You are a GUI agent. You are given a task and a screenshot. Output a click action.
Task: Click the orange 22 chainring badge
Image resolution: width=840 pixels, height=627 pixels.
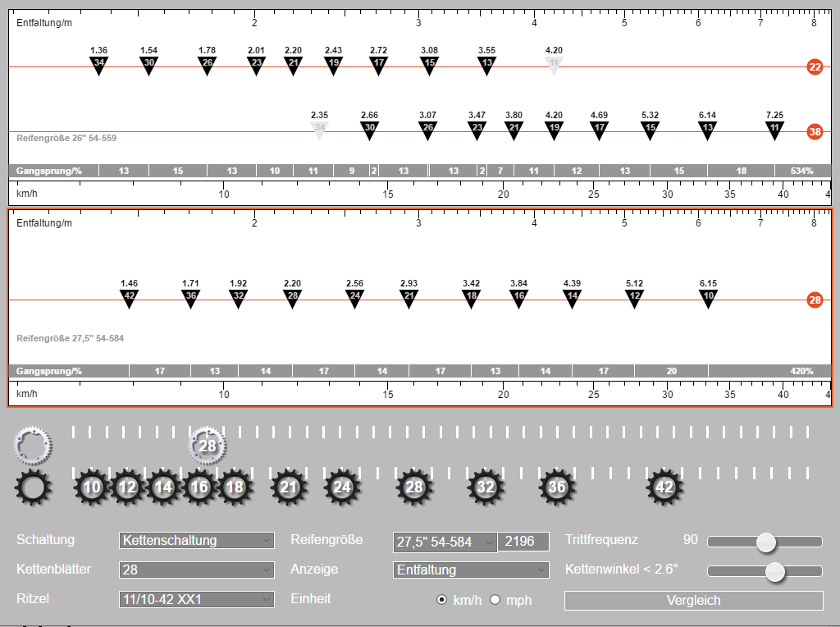(x=815, y=67)
